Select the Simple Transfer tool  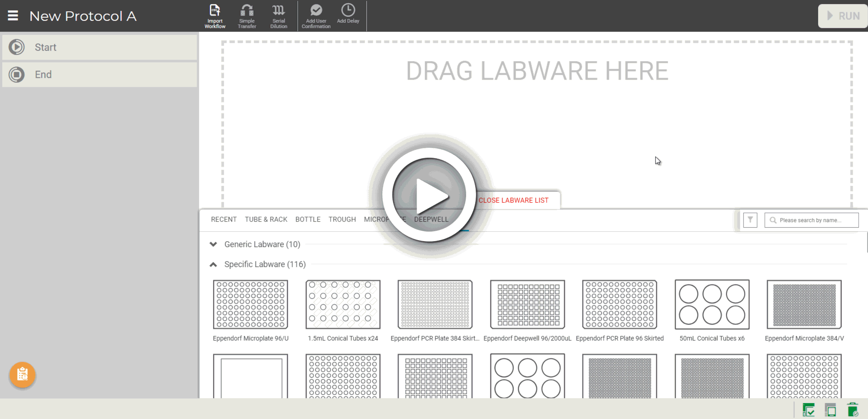click(247, 16)
